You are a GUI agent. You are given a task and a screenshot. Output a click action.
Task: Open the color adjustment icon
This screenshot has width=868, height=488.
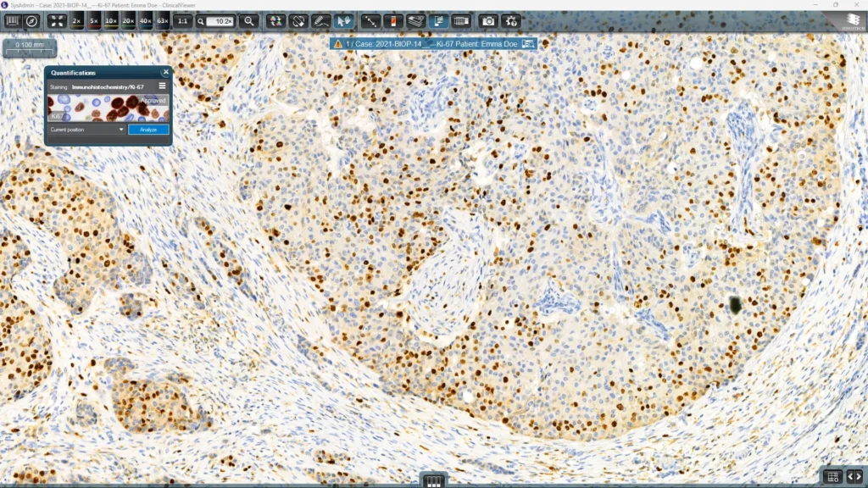[x=275, y=21]
